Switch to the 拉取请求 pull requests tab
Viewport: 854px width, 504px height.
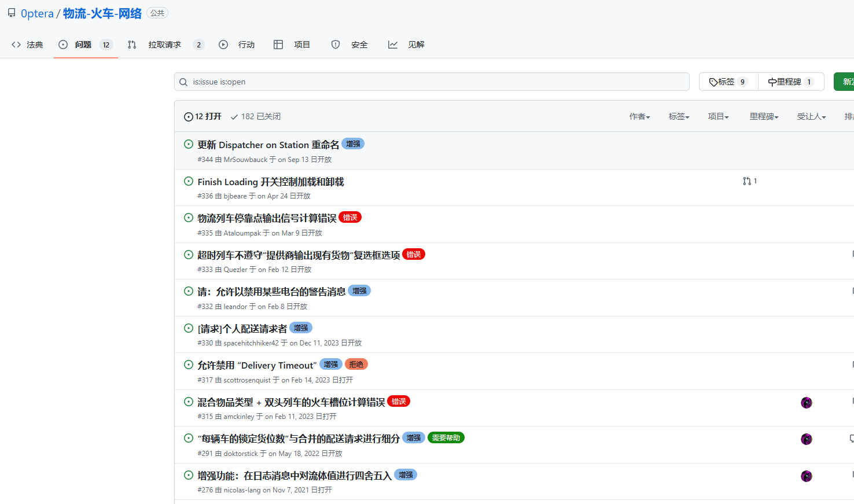[x=165, y=45]
